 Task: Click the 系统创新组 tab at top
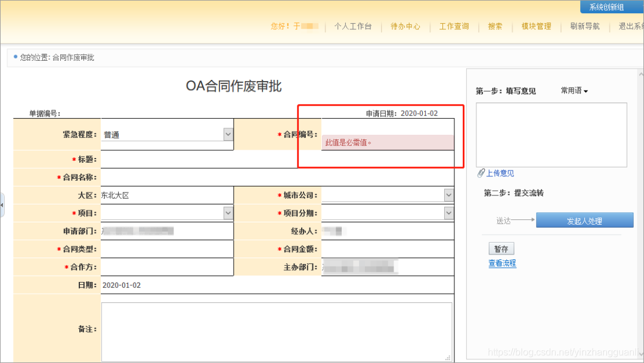pyautogui.click(x=612, y=7)
